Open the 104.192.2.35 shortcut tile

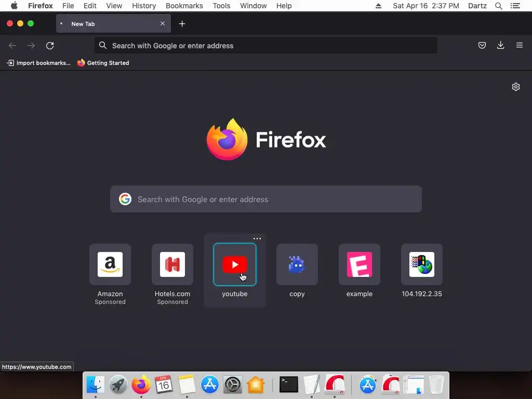(x=422, y=264)
